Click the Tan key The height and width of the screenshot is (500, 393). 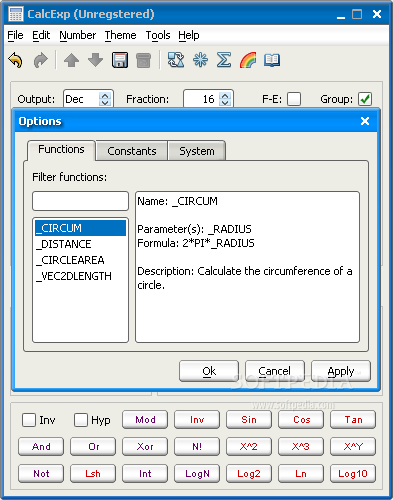353,420
